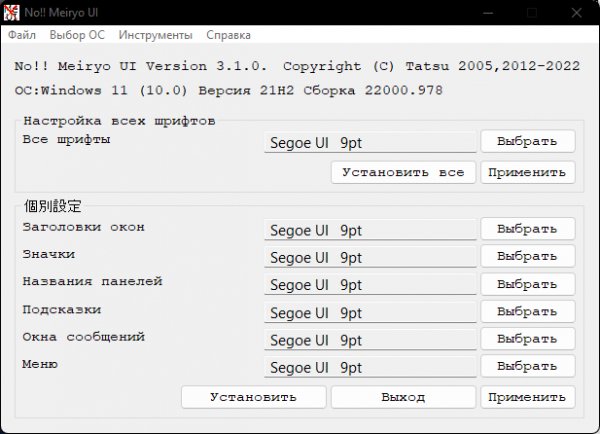Click the Значки label
Image resolution: width=600 pixels, height=434 pixels.
point(49,254)
